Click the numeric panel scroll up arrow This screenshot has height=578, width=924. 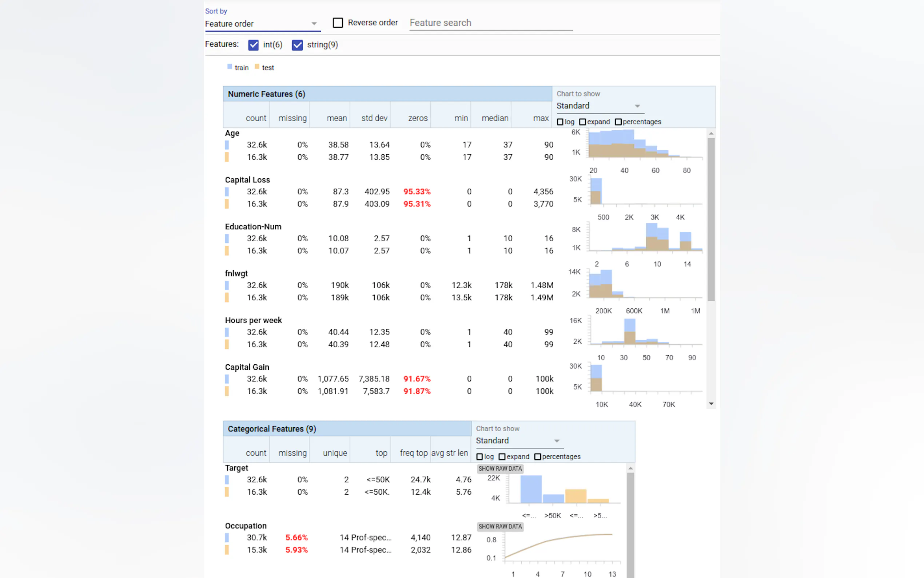point(711,134)
